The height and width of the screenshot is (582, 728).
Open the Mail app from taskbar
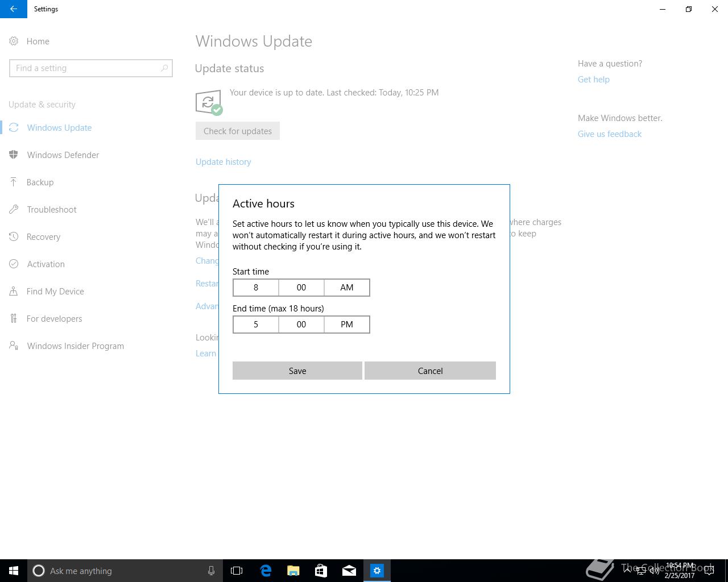point(349,571)
